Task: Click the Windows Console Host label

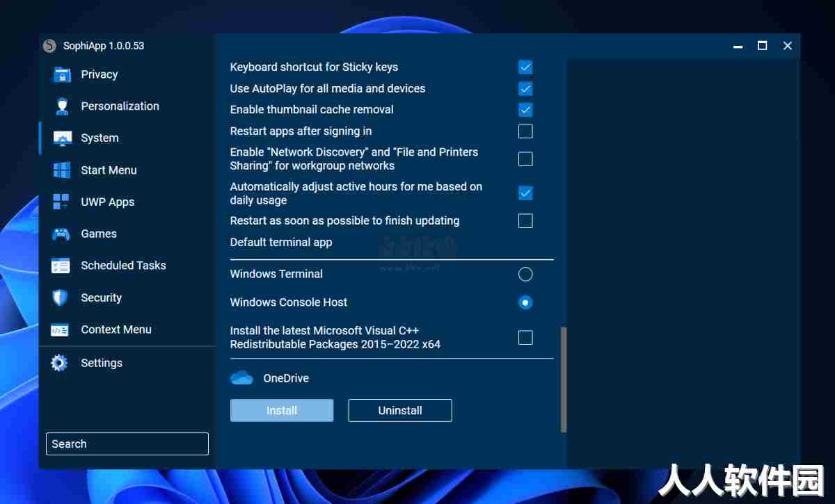Action: (x=289, y=302)
